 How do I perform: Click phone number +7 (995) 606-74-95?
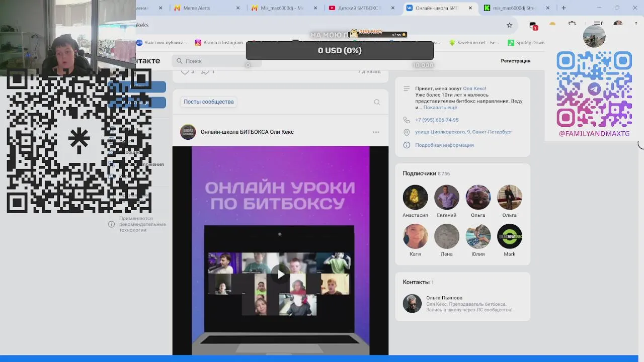pos(437,120)
